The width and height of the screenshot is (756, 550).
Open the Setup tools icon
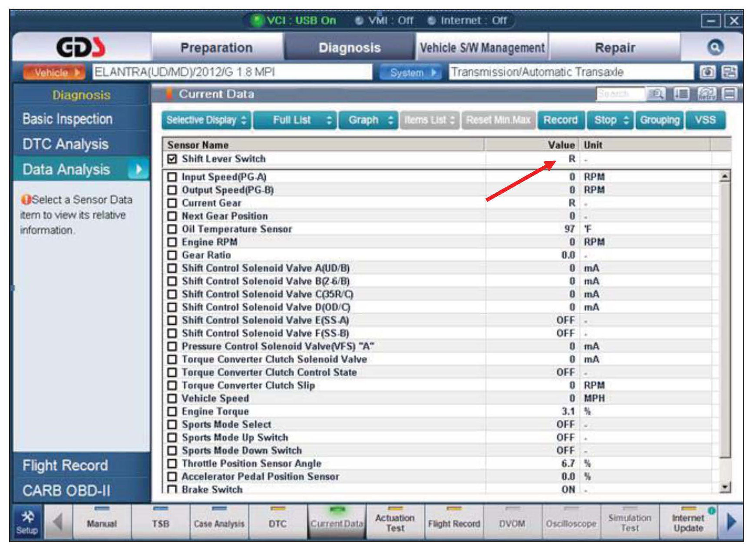pyautogui.click(x=27, y=523)
